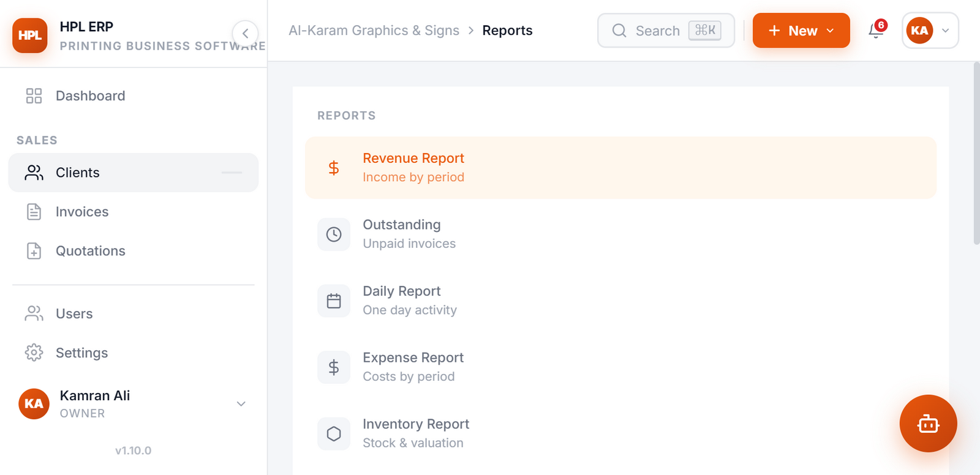Open the Daily Report entry
Image resolution: width=980 pixels, height=475 pixels.
click(x=620, y=301)
